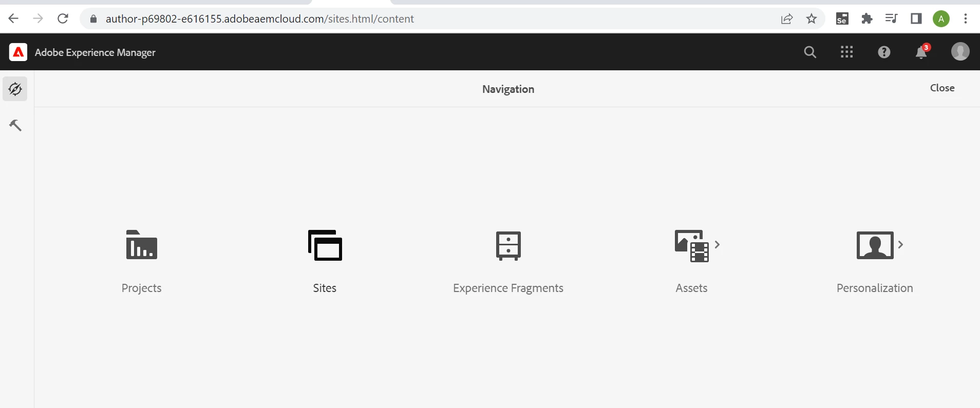Open the media control queue icon
This screenshot has width=980, height=408.
tap(891, 19)
